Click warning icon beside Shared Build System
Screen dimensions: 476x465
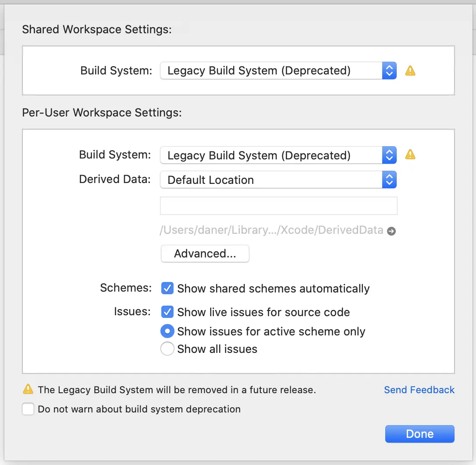(x=410, y=70)
